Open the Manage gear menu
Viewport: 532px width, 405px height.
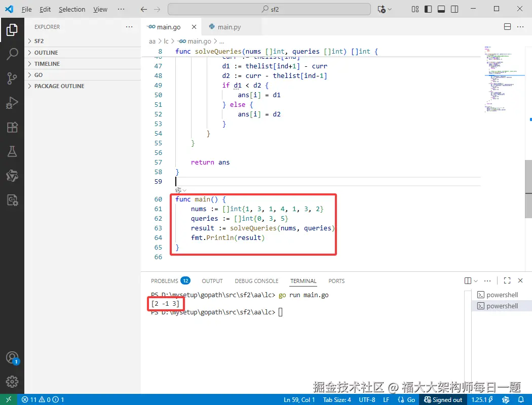coord(12,382)
